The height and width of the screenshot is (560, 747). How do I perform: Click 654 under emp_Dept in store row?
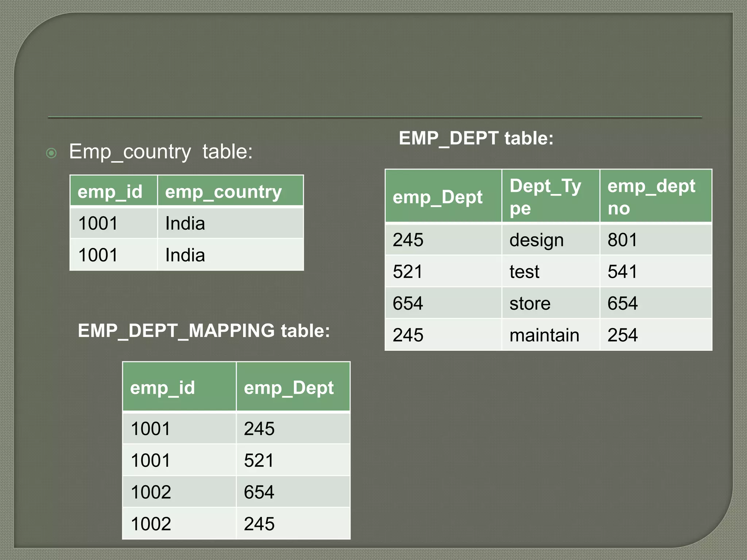pyautogui.click(x=444, y=303)
